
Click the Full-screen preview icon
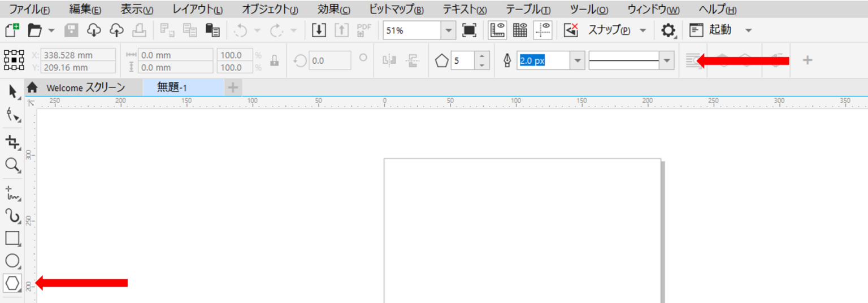tap(468, 30)
